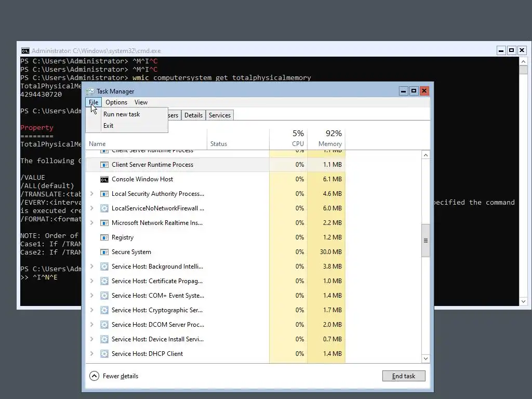Open the Options menu
The width and height of the screenshot is (532, 399).
click(116, 102)
